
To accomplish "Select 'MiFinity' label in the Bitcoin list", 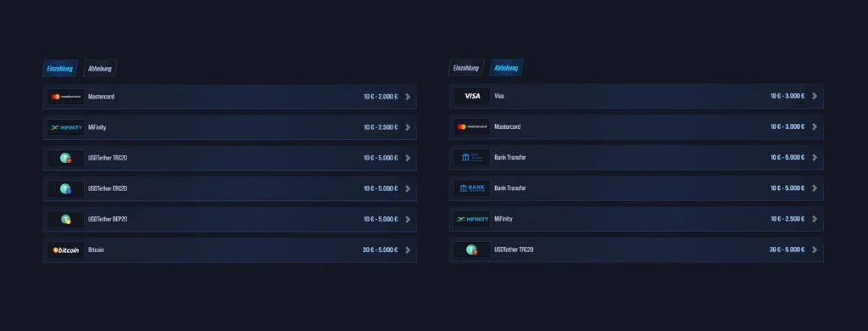I will coord(97,127).
